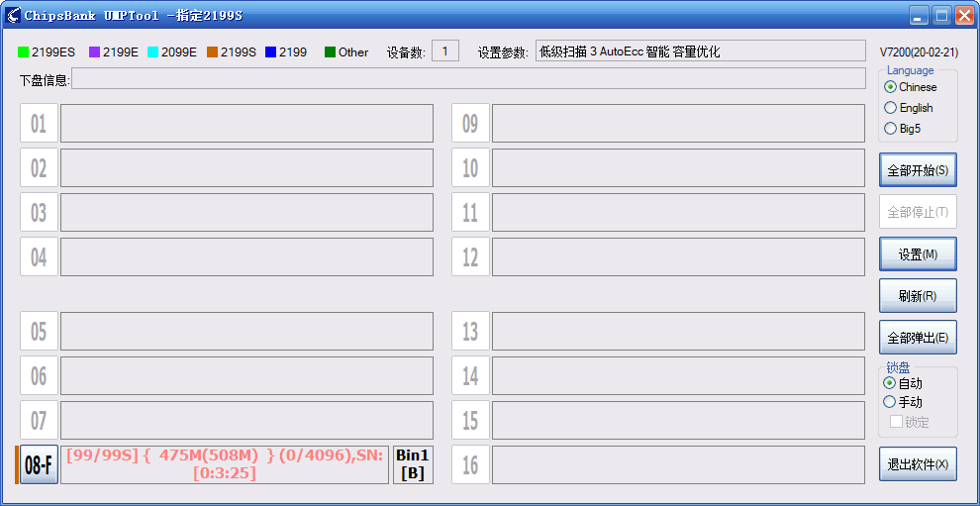The height and width of the screenshot is (506, 980).
Task: Click the 下盘信息 info field
Action: point(469,79)
